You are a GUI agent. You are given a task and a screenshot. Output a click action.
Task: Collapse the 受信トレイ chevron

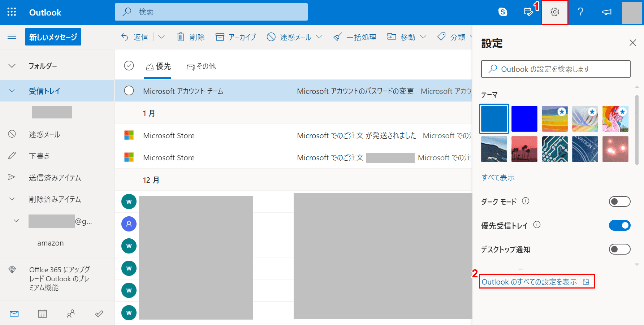(12, 91)
